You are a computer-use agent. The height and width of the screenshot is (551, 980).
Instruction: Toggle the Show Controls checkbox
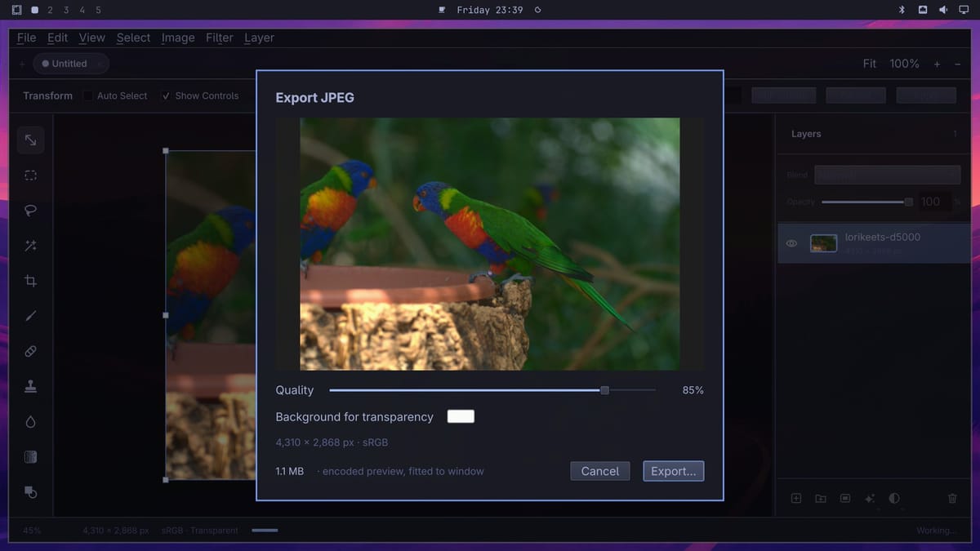tap(166, 96)
